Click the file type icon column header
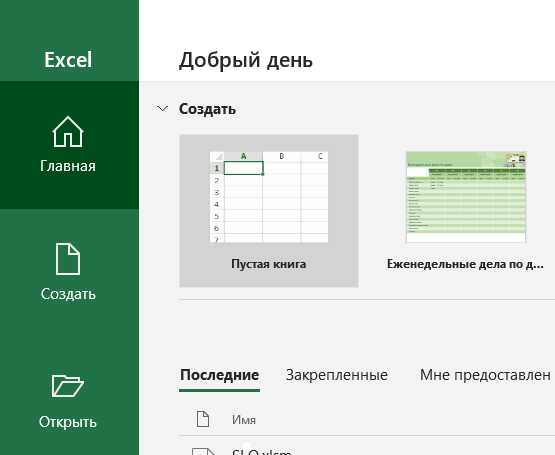555x455 pixels. (x=203, y=419)
